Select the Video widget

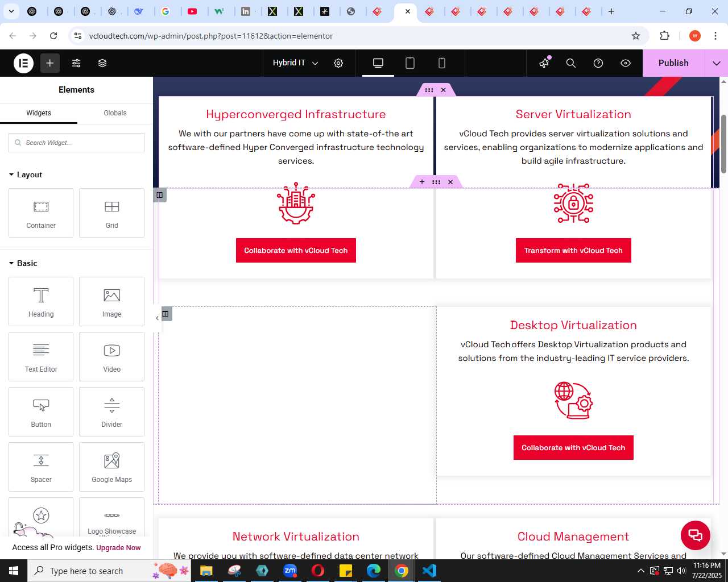pos(111,356)
